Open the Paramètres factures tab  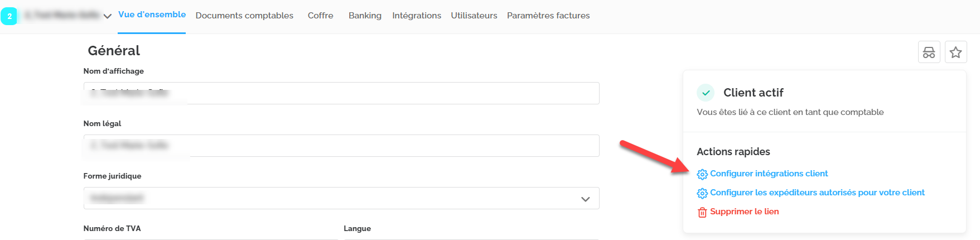(548, 16)
